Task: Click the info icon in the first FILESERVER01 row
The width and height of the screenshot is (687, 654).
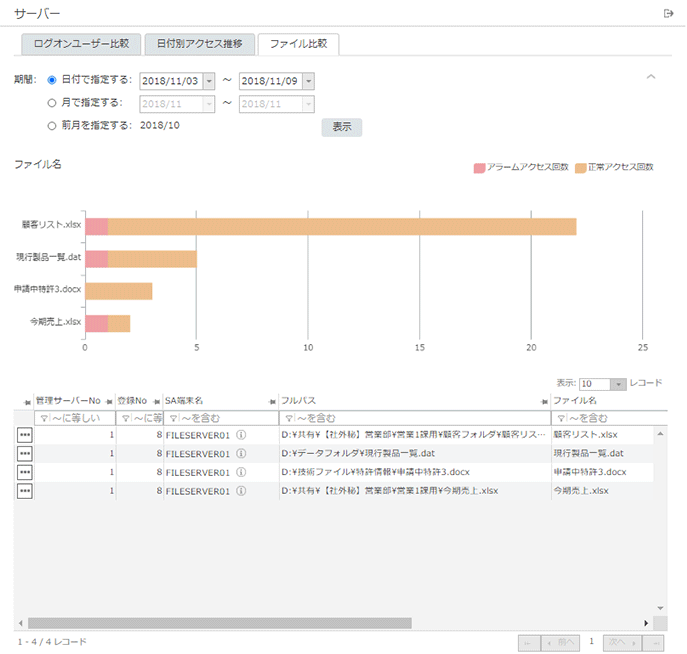Action: click(241, 435)
